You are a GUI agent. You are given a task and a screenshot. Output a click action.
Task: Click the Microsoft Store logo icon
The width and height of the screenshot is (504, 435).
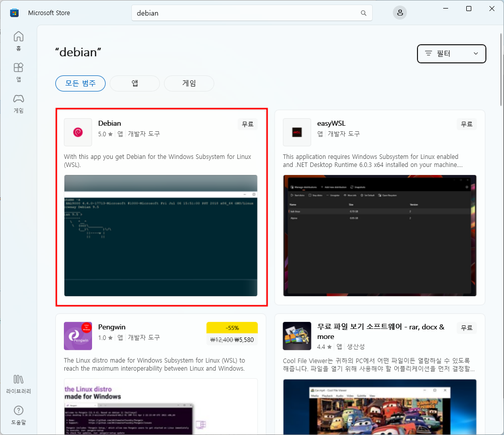[15, 13]
